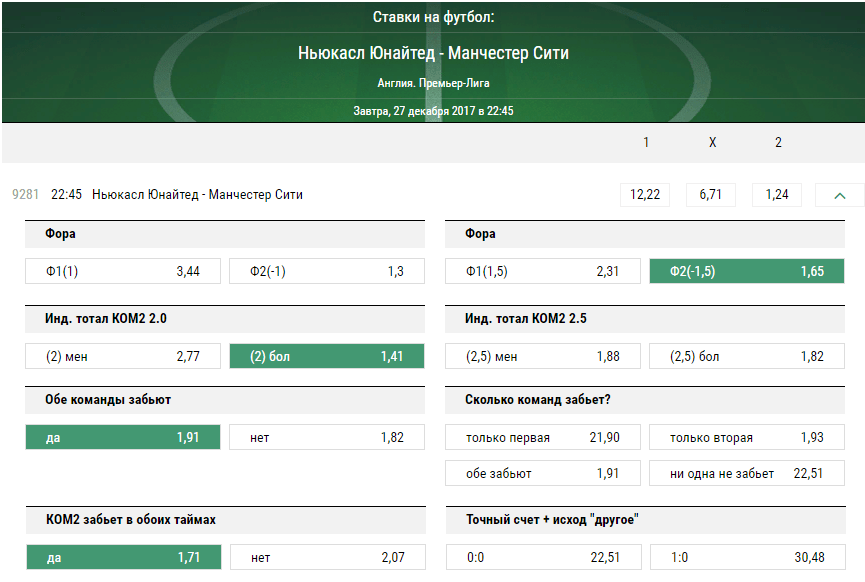Click the banner title Ньюкасл Юнайтед - Манчестер Сити
Image resolution: width=865 pixels, height=582 pixels.
[x=433, y=53]
